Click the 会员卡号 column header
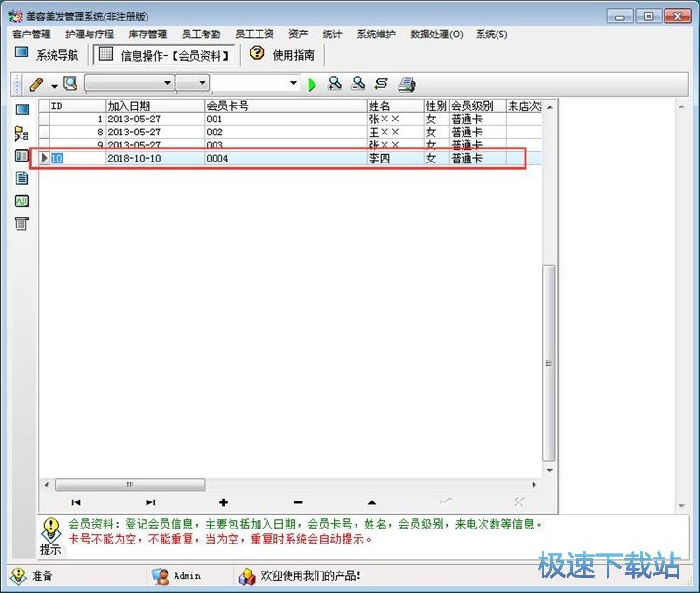The height and width of the screenshot is (593, 700). click(286, 106)
